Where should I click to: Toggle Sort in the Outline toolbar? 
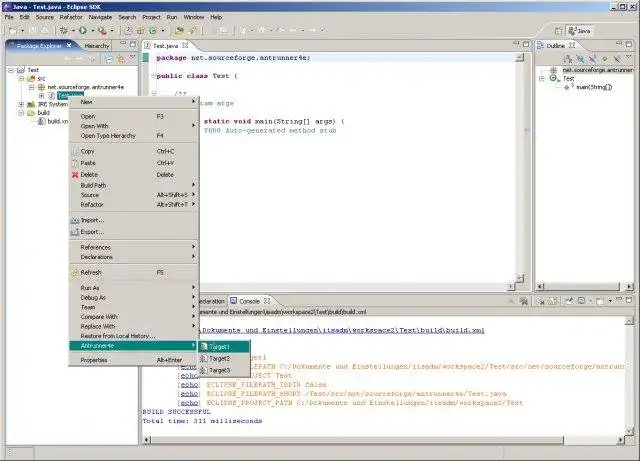coord(568,59)
